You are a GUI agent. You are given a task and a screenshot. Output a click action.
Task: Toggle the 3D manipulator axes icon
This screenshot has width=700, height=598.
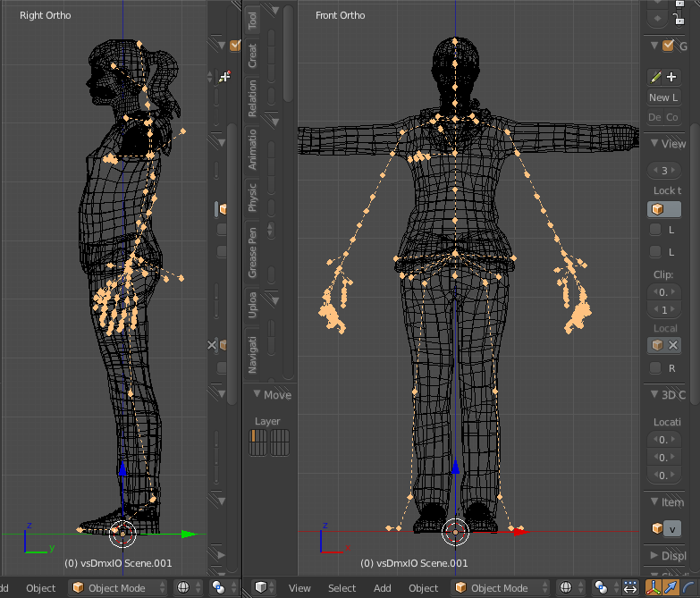[654, 587]
